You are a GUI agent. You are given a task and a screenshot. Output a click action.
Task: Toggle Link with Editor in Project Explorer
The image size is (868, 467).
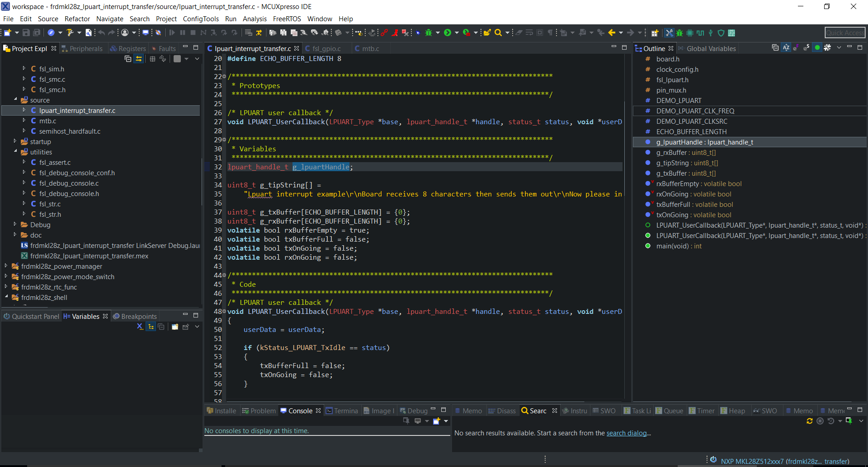[x=139, y=59]
